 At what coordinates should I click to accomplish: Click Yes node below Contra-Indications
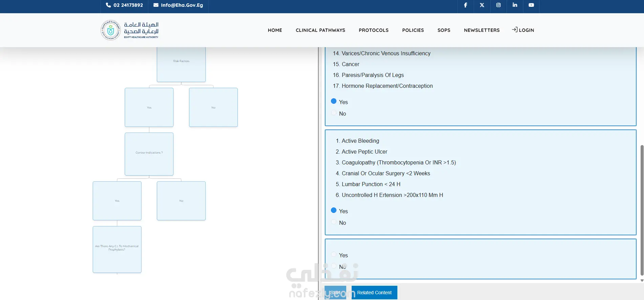[117, 201]
